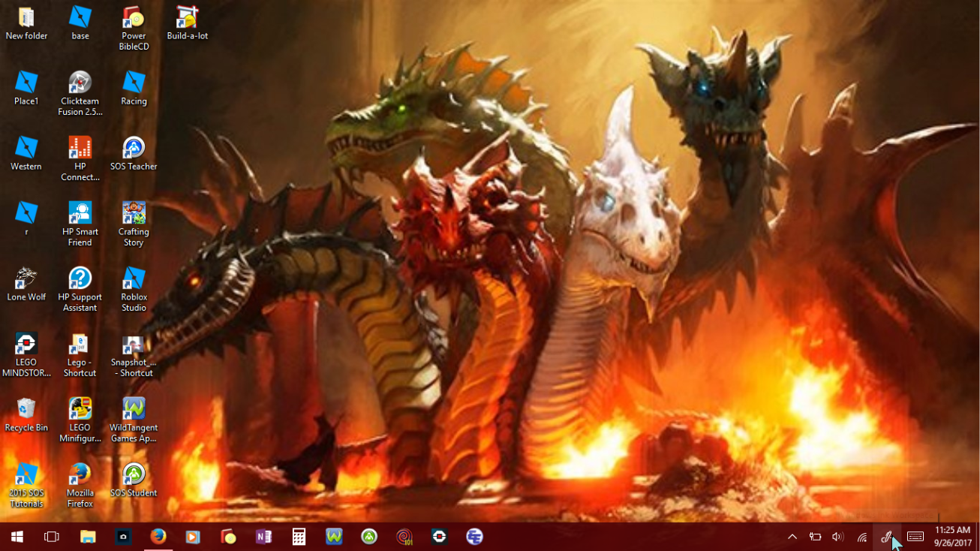Show the touch keyboard

pos(915,537)
